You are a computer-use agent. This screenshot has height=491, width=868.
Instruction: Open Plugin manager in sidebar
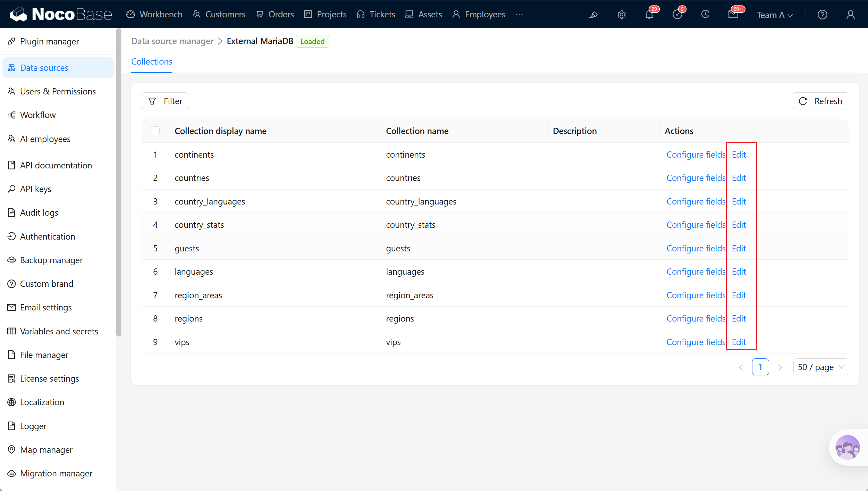pos(58,41)
